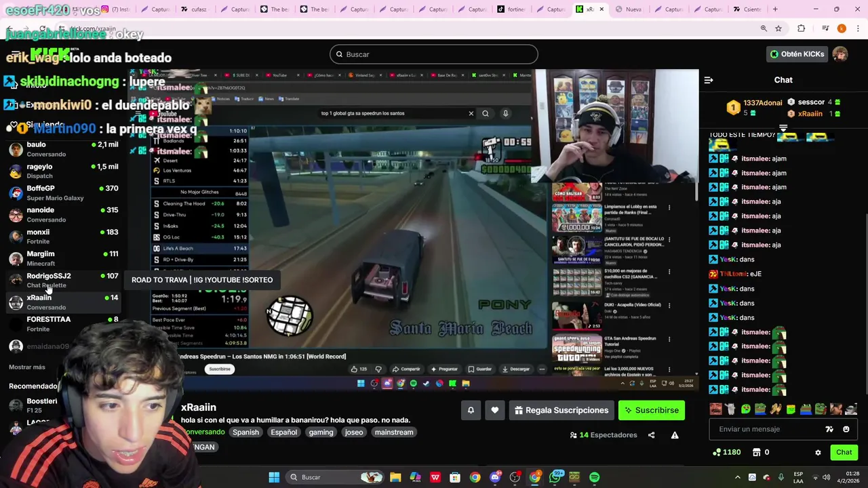Open the rageylo channel in the sidebar
The height and width of the screenshot is (488, 868).
point(63,171)
